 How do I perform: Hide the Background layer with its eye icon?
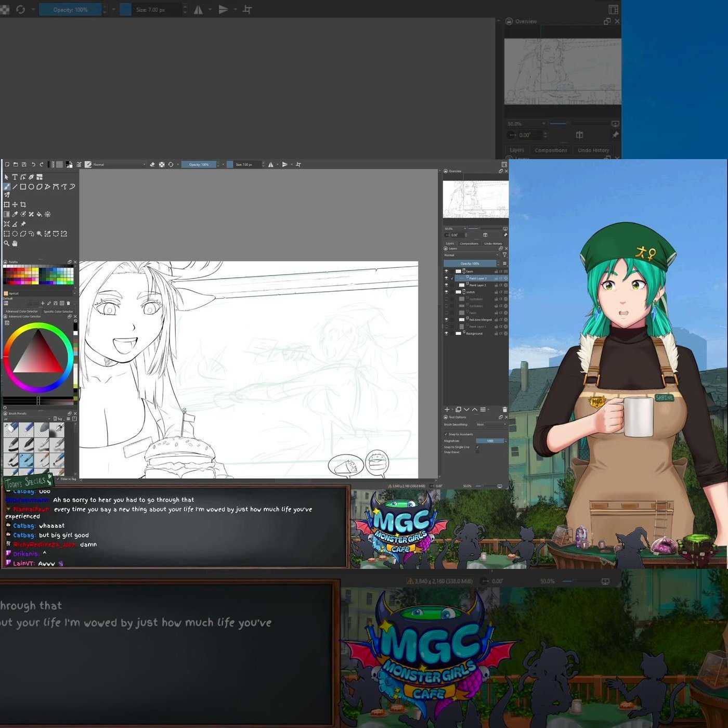click(446, 333)
